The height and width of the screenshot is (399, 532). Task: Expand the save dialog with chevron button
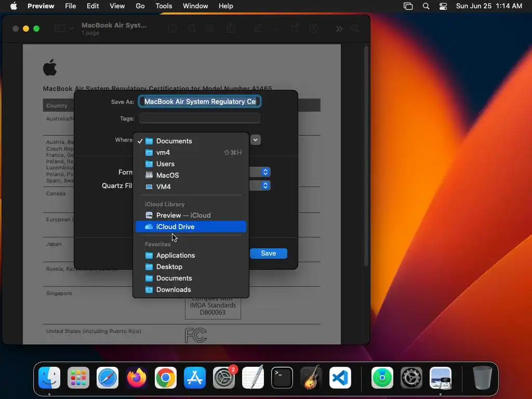pos(256,140)
